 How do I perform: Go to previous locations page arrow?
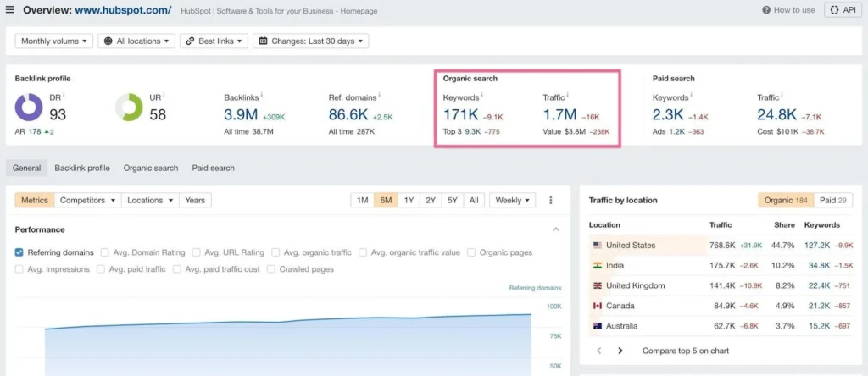(599, 351)
